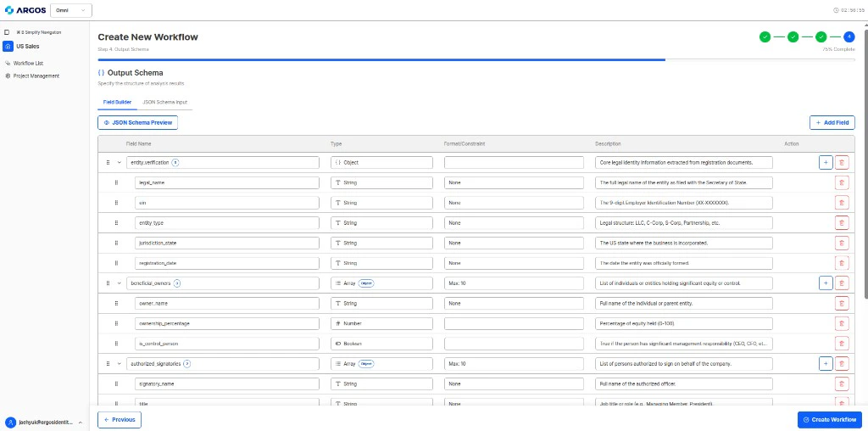
Task: Open Type dropdown showing Number
Action: click(382, 323)
